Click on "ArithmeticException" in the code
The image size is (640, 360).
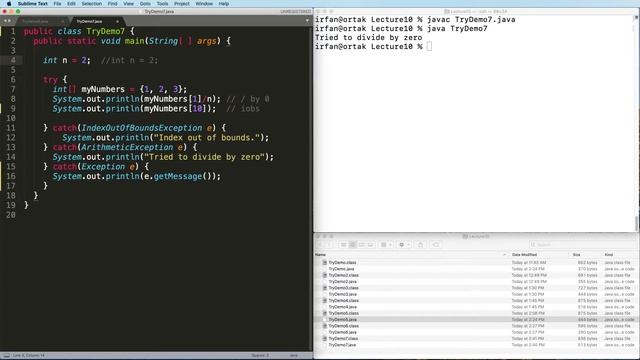click(x=127, y=147)
